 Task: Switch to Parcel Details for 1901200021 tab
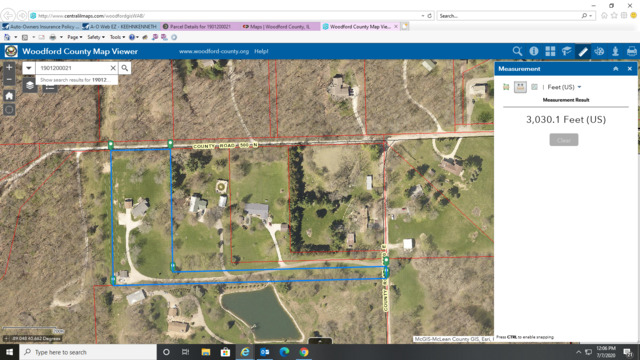click(x=200, y=27)
